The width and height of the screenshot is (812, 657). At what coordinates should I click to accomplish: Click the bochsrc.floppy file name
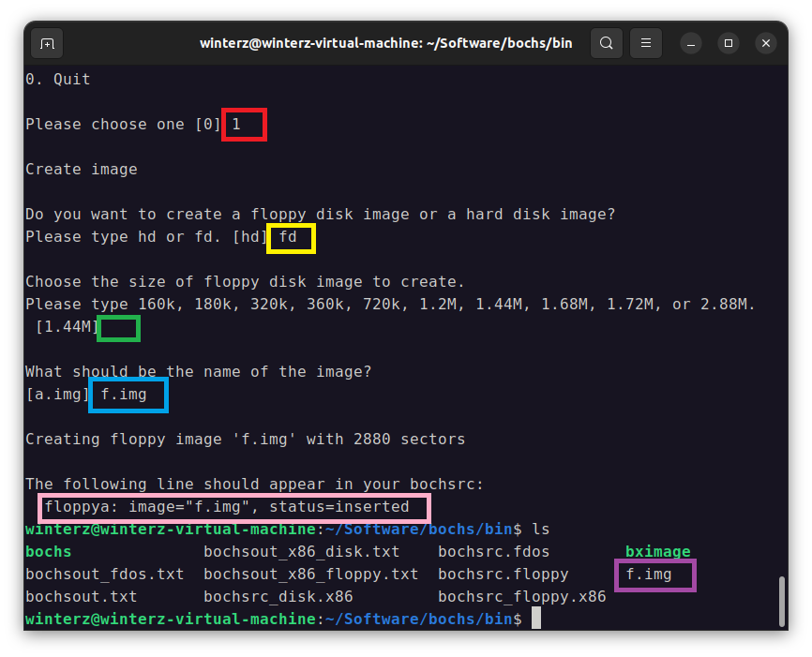(492, 574)
